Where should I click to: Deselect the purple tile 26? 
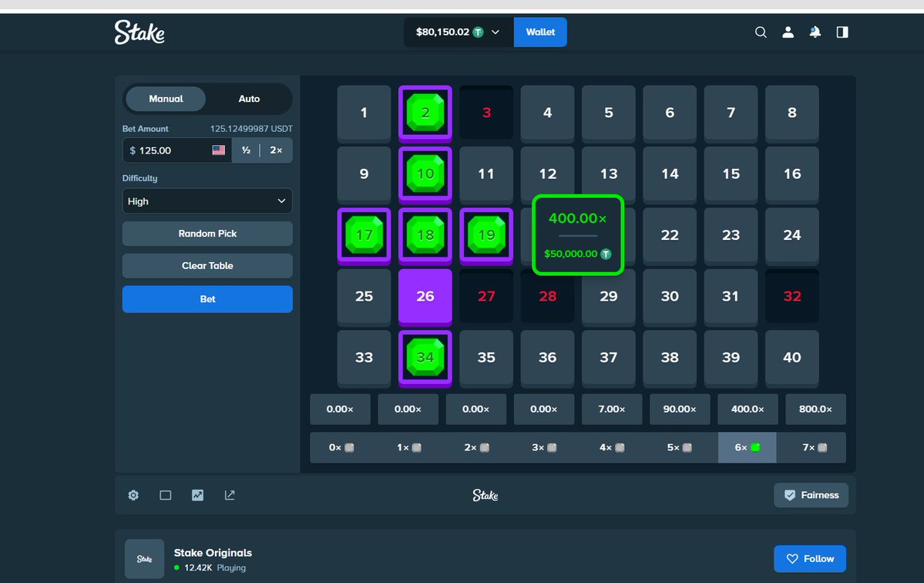(x=425, y=296)
